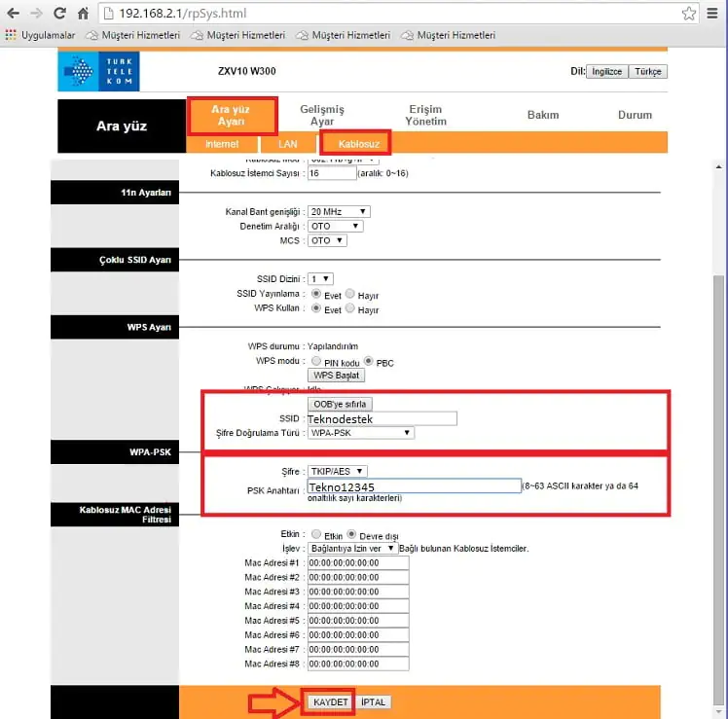The width and height of the screenshot is (728, 719).
Task: Set WPS Kullan to Hayır
Action: pyautogui.click(x=350, y=308)
